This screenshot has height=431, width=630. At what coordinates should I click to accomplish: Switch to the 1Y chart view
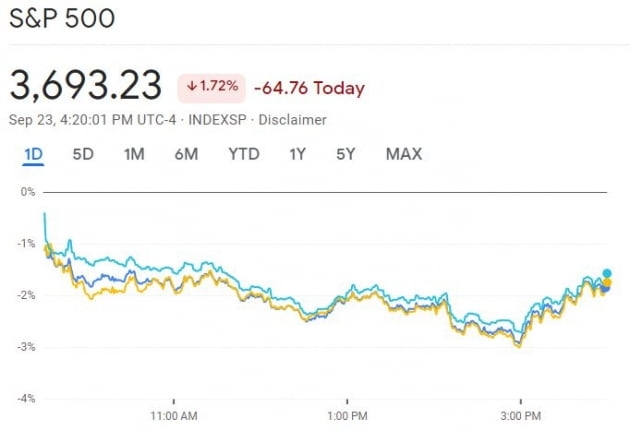297,154
